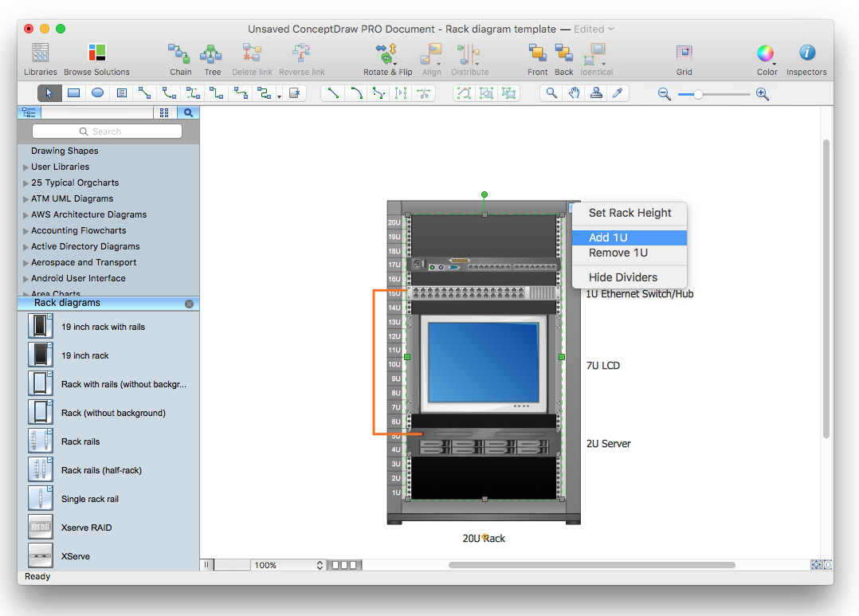
Task: Expand User Libraries category
Action: 25,167
